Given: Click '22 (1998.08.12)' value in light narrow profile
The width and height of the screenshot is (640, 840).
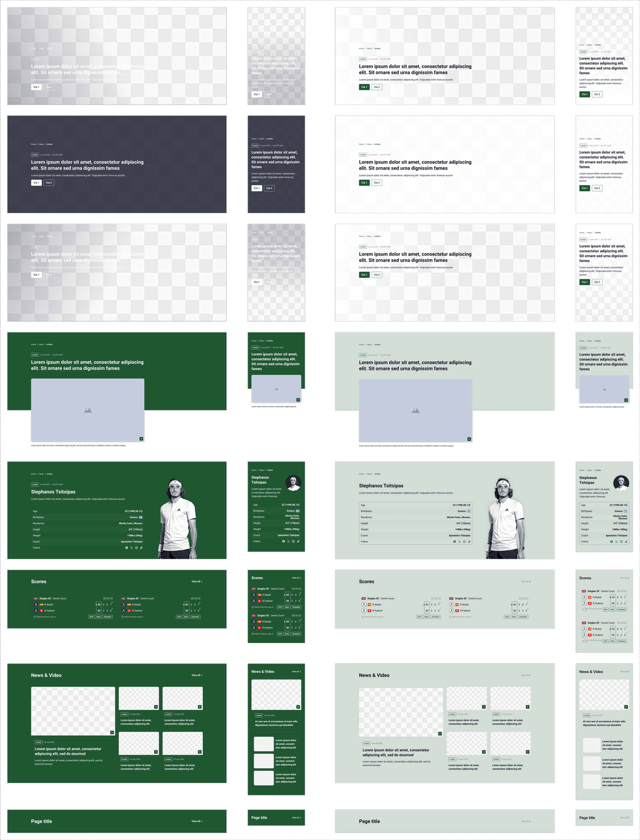Looking at the screenshot, I should pos(618,505).
